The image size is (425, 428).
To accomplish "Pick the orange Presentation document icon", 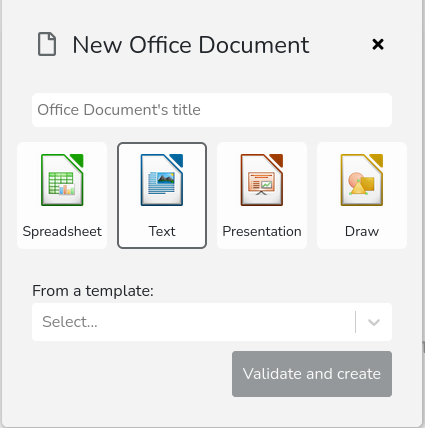I will pyautogui.click(x=262, y=180).
